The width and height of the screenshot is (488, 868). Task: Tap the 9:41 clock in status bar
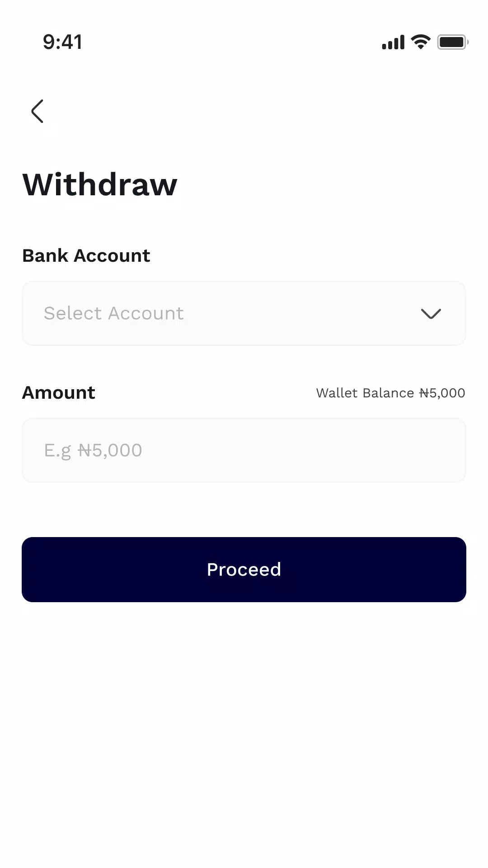tap(62, 42)
